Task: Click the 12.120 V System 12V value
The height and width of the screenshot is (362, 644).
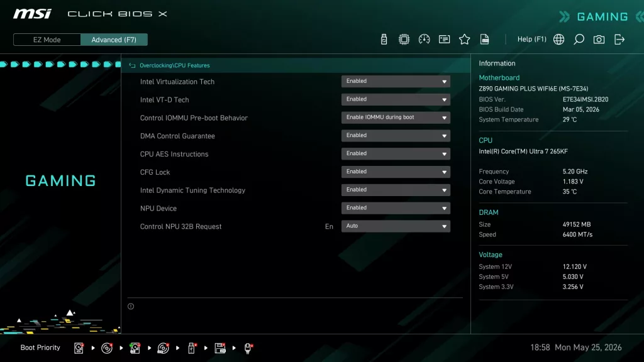Action: 575,266
